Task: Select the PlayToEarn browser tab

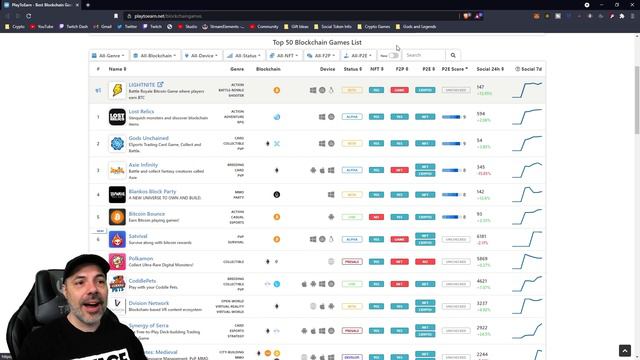Action: (x=41, y=5)
